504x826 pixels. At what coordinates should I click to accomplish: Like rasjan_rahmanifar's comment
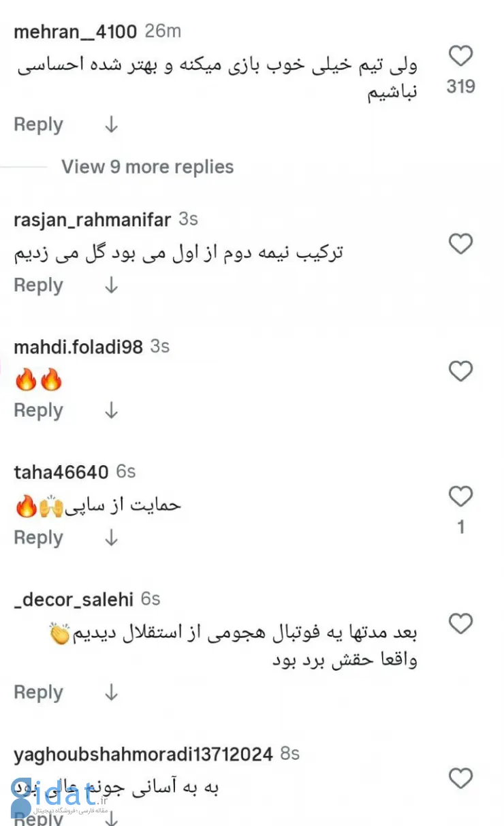click(x=461, y=244)
